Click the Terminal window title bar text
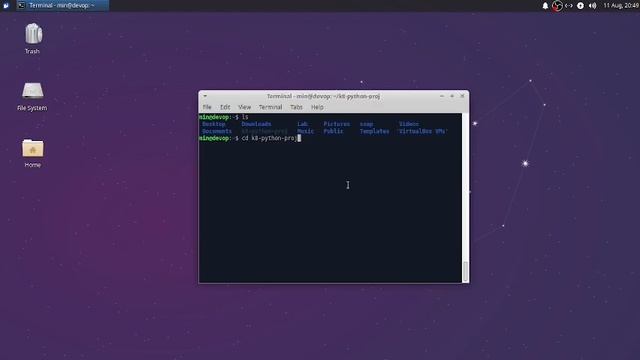This screenshot has height=360, width=640. (323, 96)
